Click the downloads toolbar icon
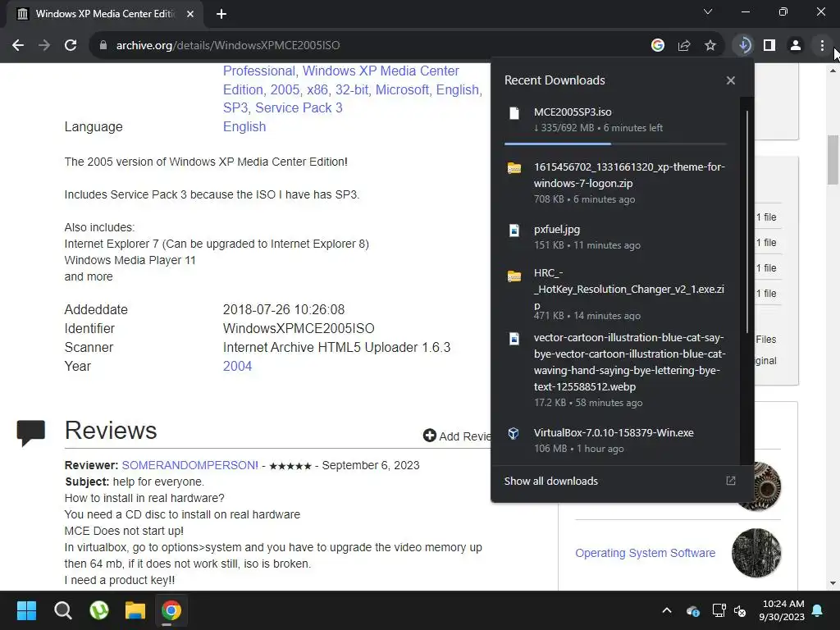Screen dimensions: 840x630 pos(743,46)
